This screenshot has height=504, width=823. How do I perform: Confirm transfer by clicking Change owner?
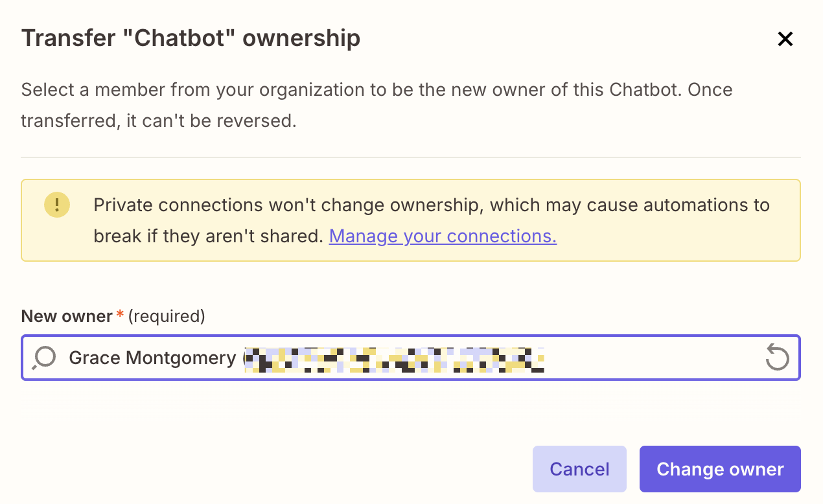[719, 468]
